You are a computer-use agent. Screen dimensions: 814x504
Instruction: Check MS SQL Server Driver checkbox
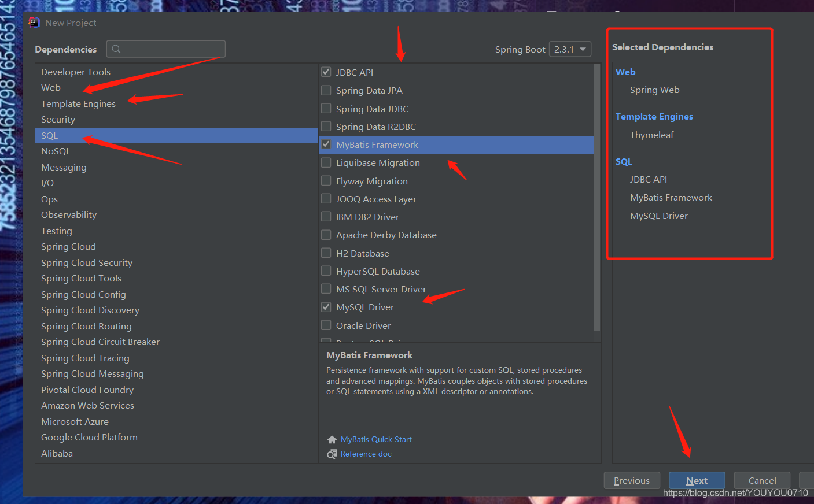(x=326, y=289)
